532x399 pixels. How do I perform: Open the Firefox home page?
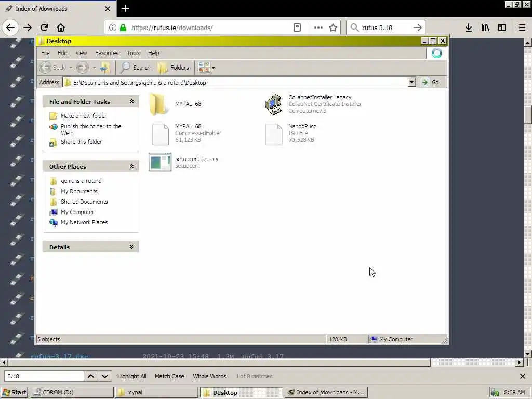pos(61,28)
